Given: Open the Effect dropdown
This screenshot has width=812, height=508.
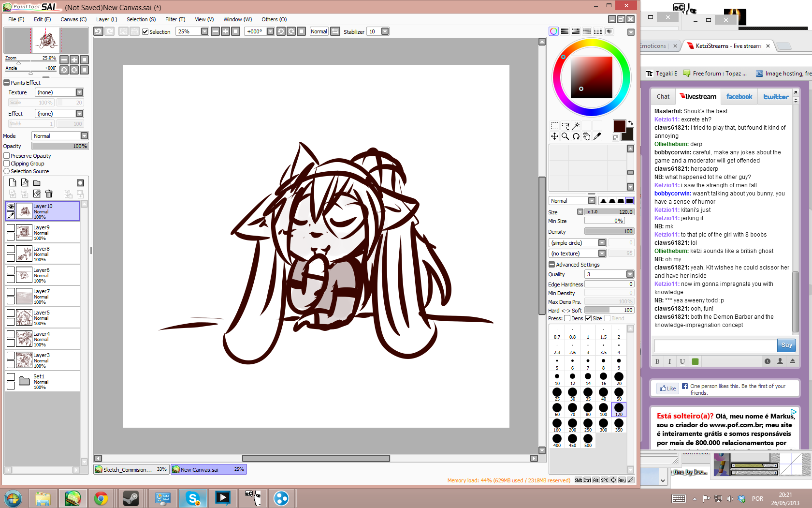Looking at the screenshot, I should pos(59,114).
